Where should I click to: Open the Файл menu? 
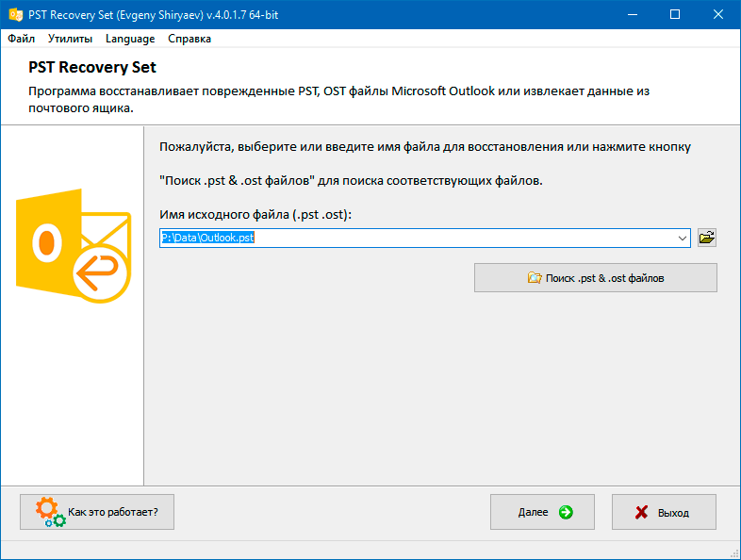point(22,39)
